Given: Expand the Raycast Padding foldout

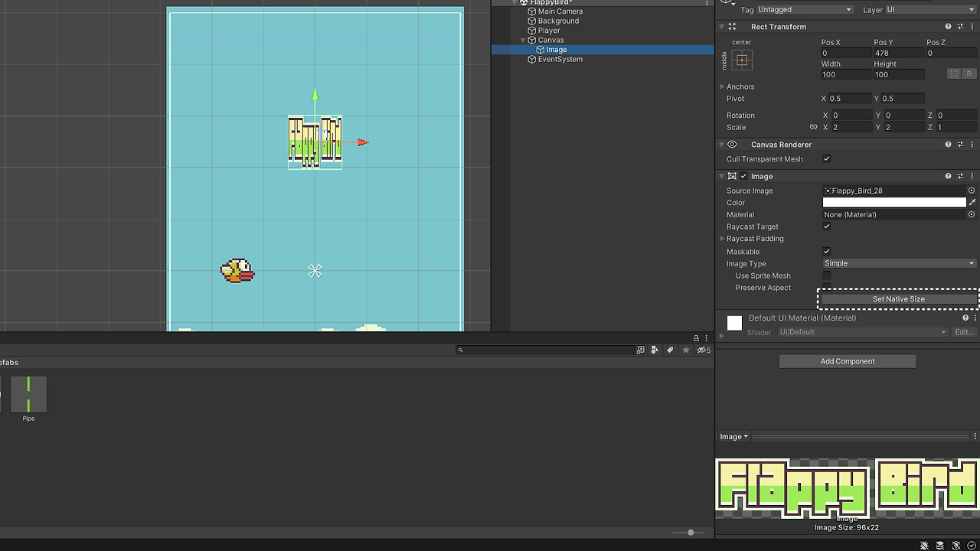Looking at the screenshot, I should 722,239.
